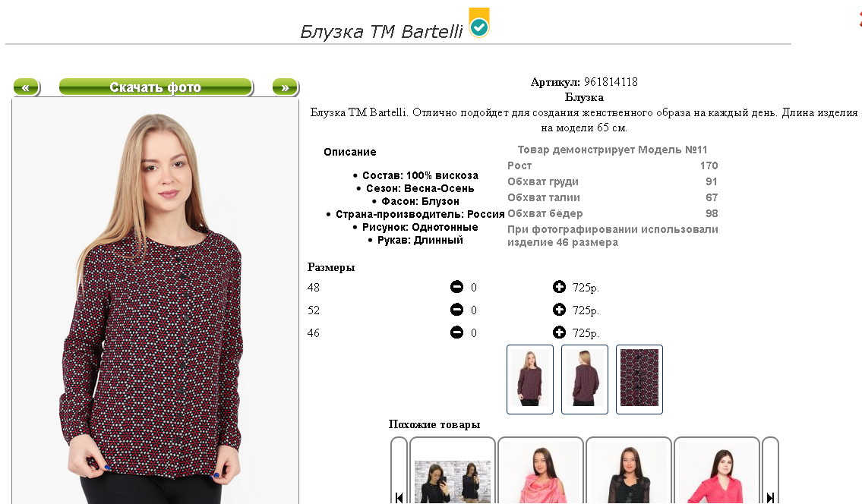The height and width of the screenshot is (504, 862).
Task: Decrease quantity for size 52
Action: 457,310
